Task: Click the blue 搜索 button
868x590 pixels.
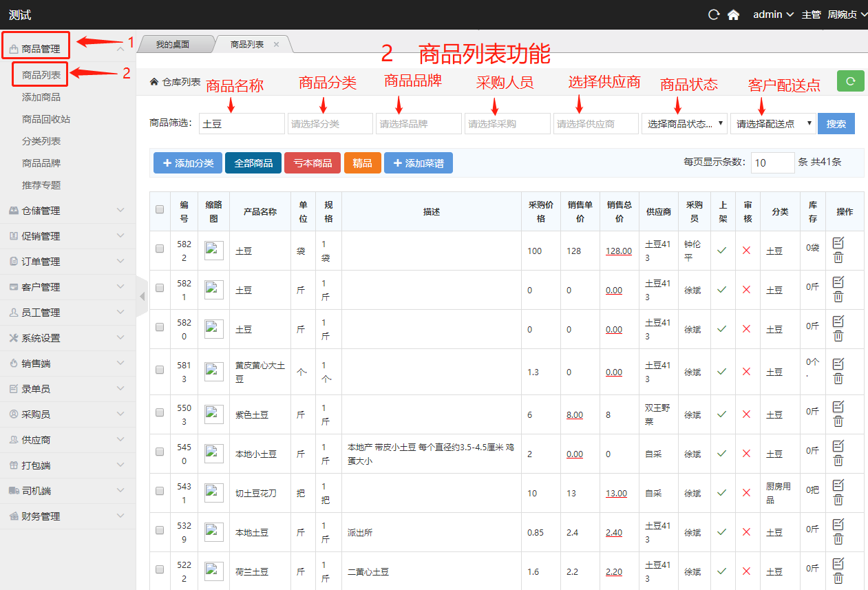Action: 836,124
